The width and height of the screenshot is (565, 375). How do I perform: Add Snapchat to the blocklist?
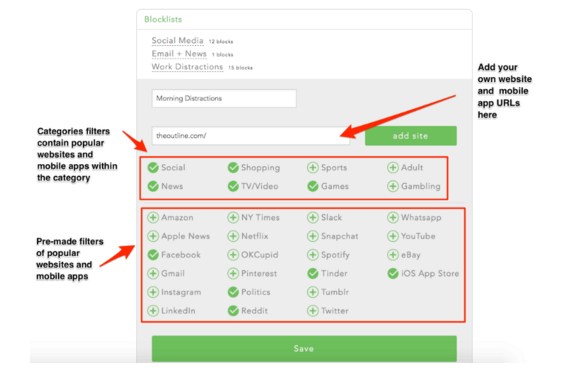click(x=313, y=236)
